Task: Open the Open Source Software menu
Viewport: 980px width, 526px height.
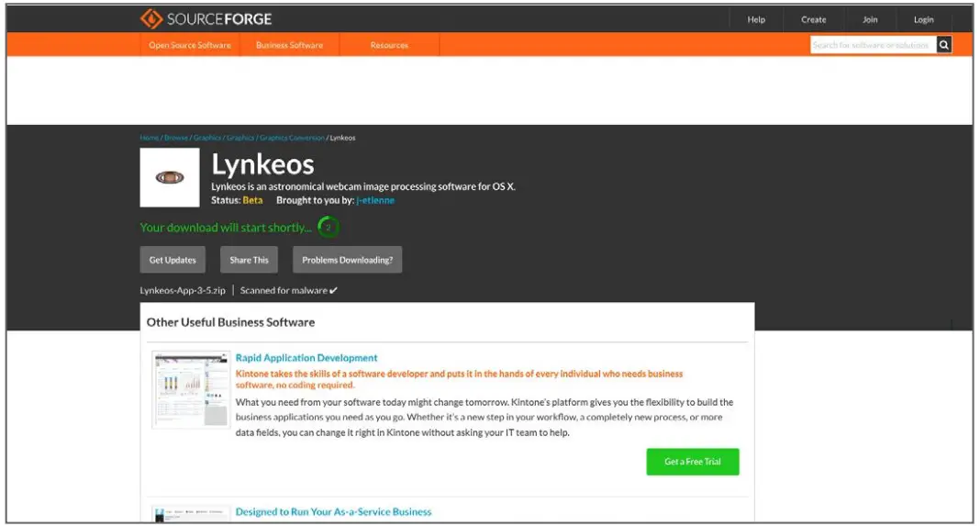Action: 190,45
